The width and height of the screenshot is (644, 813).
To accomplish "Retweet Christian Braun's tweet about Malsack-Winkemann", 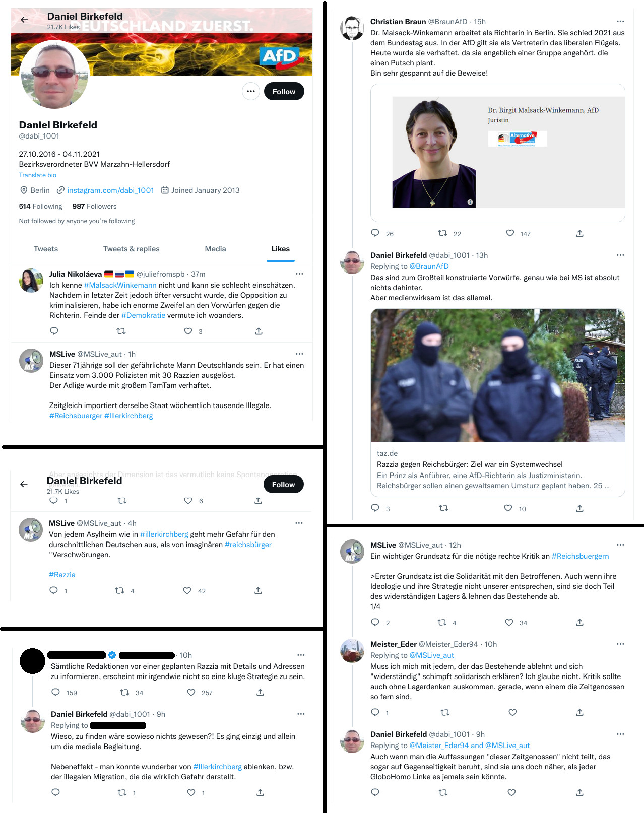I will (442, 233).
